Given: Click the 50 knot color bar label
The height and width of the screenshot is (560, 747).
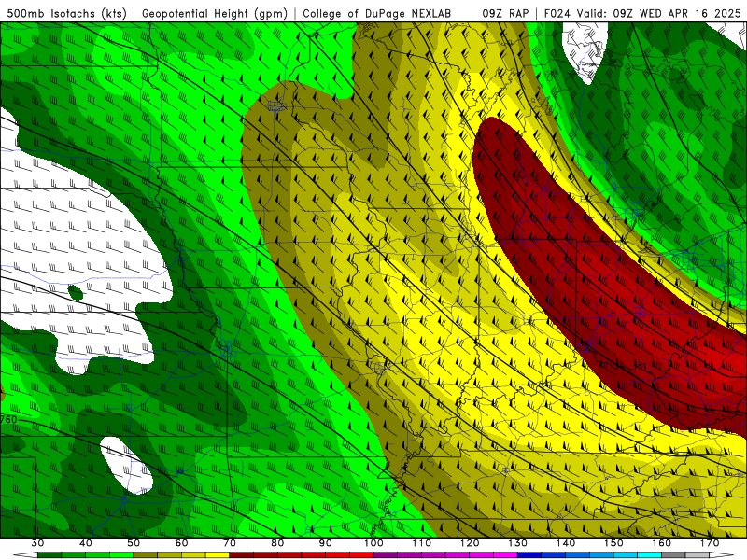Looking at the screenshot, I should click(134, 543).
